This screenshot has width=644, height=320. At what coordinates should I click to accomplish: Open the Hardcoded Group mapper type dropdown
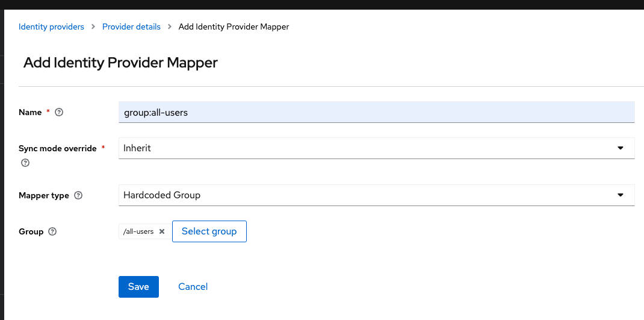click(377, 195)
